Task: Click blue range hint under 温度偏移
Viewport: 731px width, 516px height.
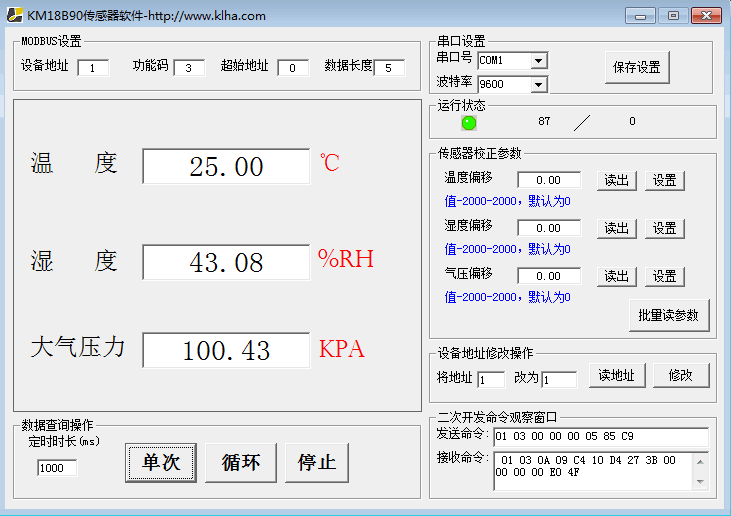Action: (x=508, y=201)
